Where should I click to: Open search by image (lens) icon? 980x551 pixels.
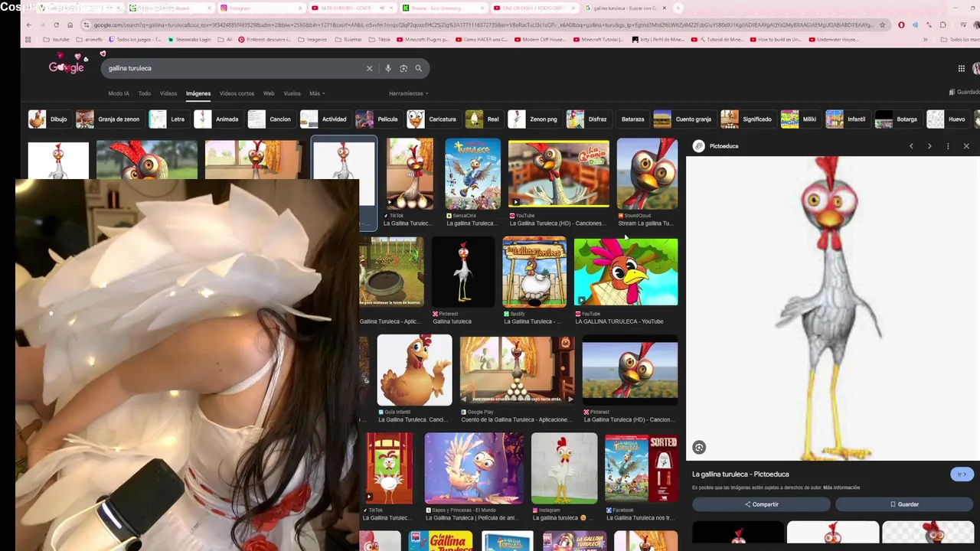coord(403,68)
